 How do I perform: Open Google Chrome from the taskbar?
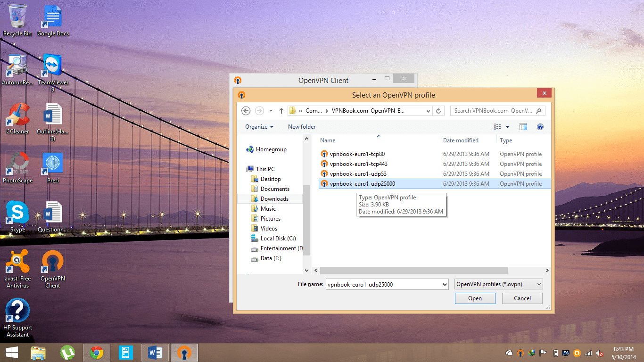(x=97, y=353)
